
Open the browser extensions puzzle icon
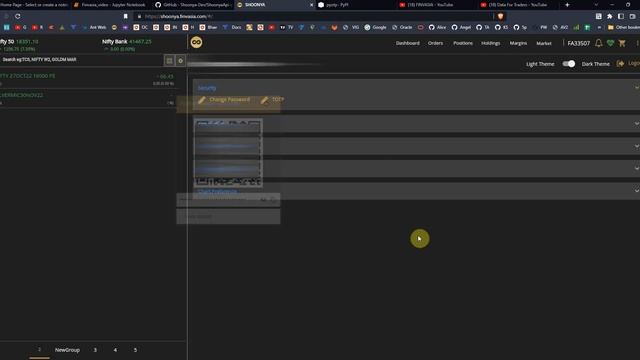(x=610, y=16)
